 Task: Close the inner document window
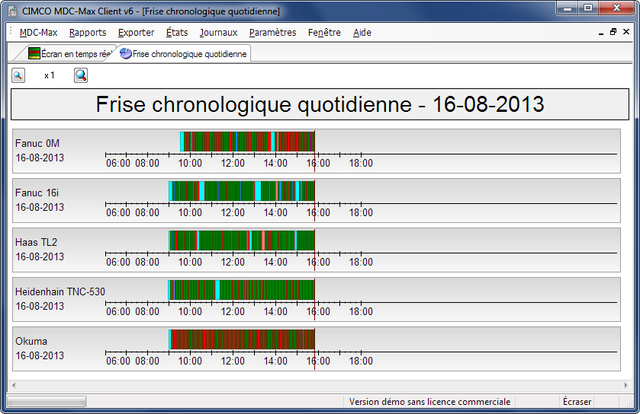pos(626,32)
